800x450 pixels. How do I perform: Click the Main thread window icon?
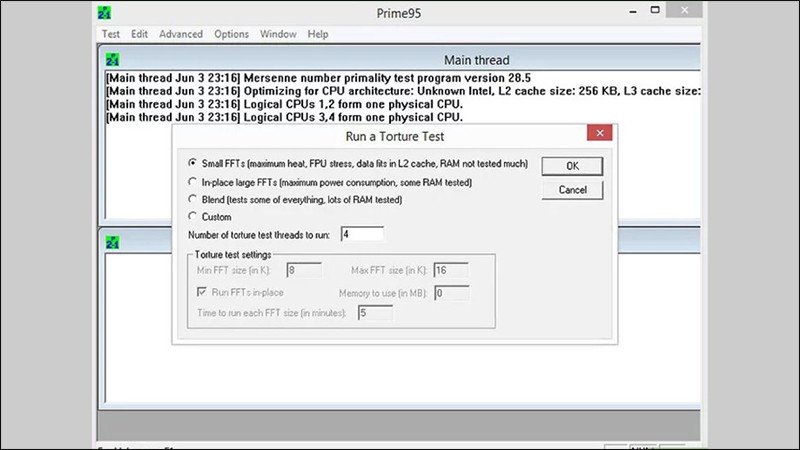112,60
